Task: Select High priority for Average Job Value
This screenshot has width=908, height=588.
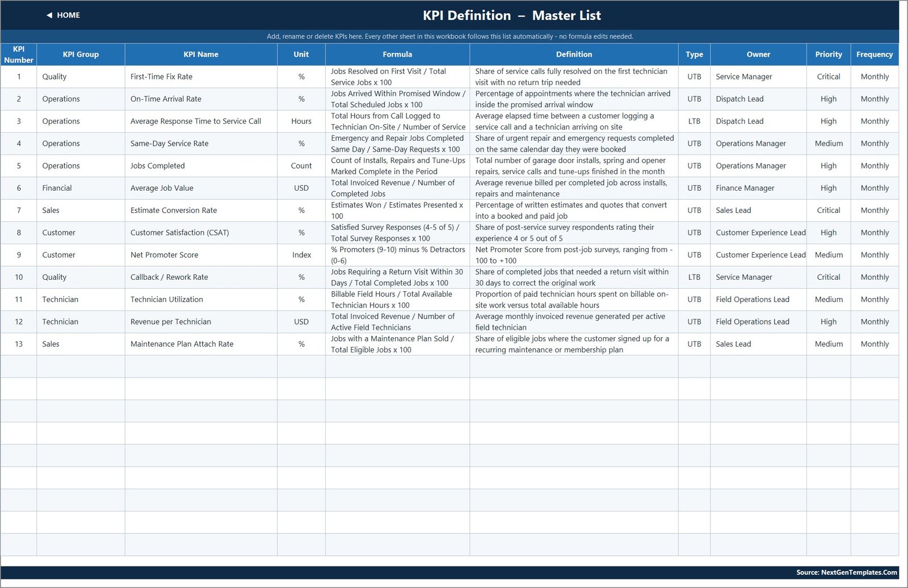Action: point(829,188)
